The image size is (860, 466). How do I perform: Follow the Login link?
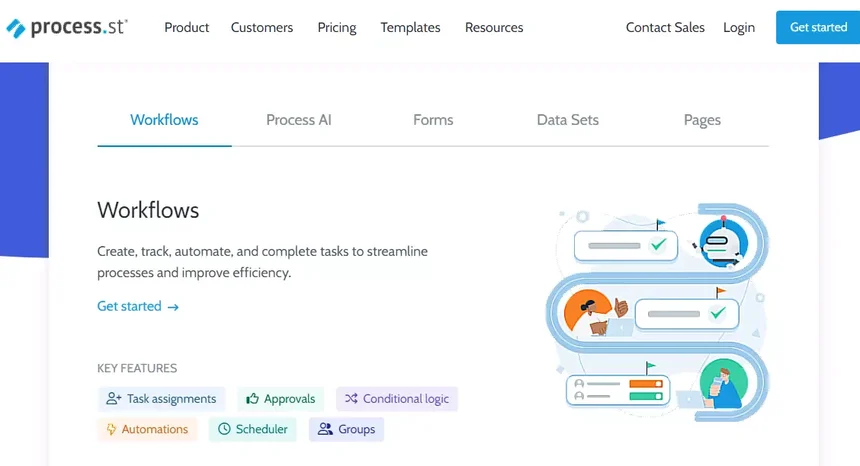[739, 28]
